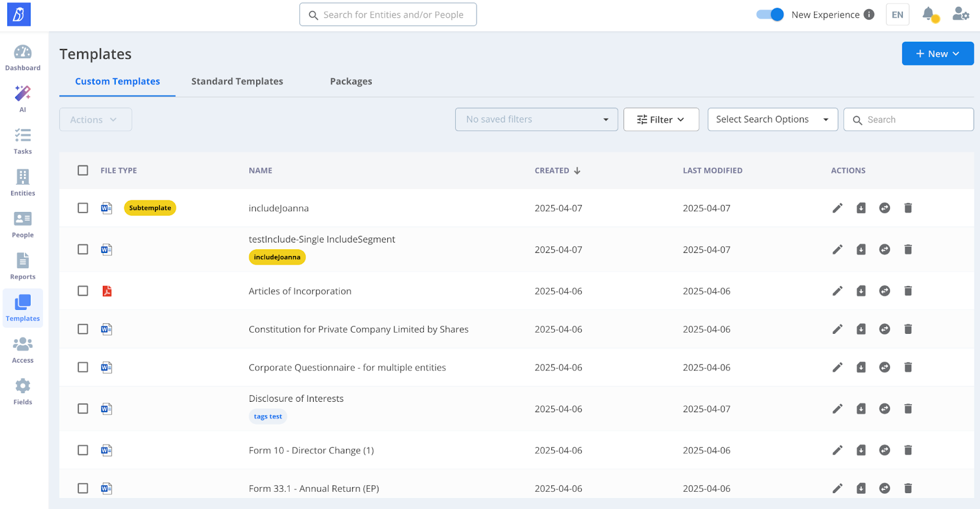Click Articles of Incorporation name

pyautogui.click(x=300, y=291)
